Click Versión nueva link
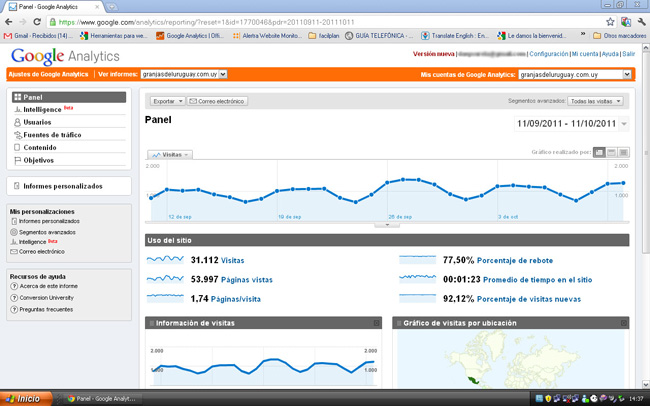650x406 pixels. coord(433,54)
